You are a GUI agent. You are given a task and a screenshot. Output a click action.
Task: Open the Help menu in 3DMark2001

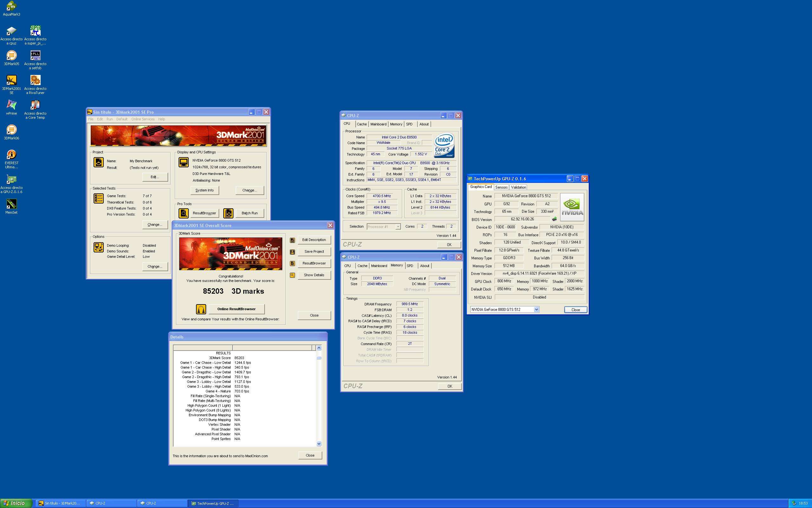click(x=161, y=119)
